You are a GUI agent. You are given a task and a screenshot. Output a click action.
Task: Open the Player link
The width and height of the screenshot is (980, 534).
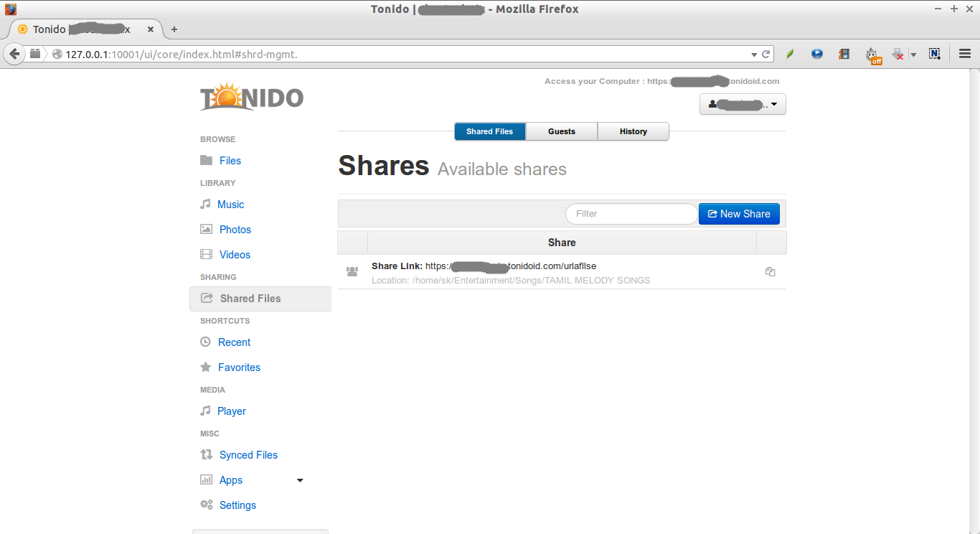tap(232, 411)
